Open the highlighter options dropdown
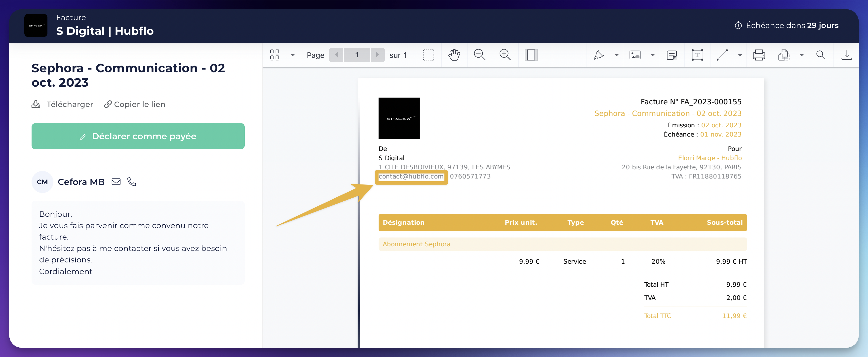This screenshot has width=868, height=357. click(616, 55)
